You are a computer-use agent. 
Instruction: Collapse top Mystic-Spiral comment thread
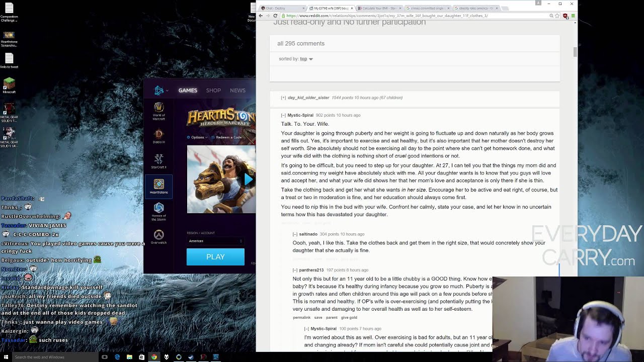[283, 115]
